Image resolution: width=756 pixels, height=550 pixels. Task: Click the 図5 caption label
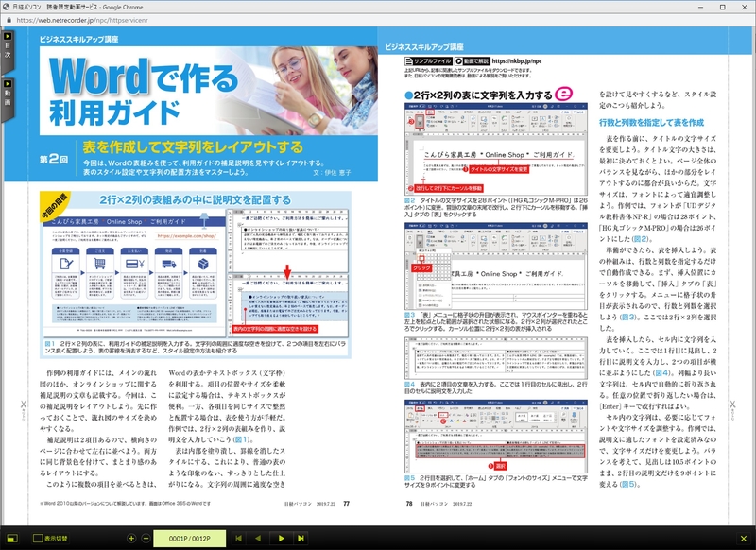(409, 477)
